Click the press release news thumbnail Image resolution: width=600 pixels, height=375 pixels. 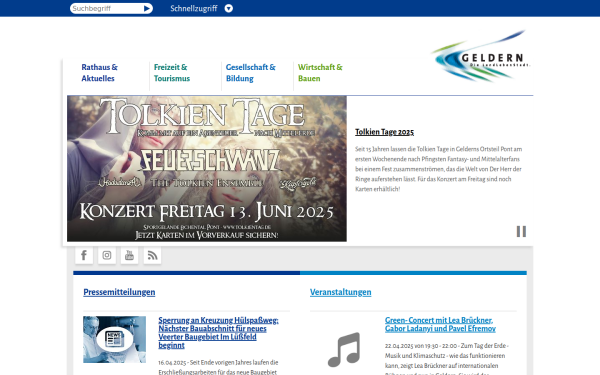(x=114, y=339)
